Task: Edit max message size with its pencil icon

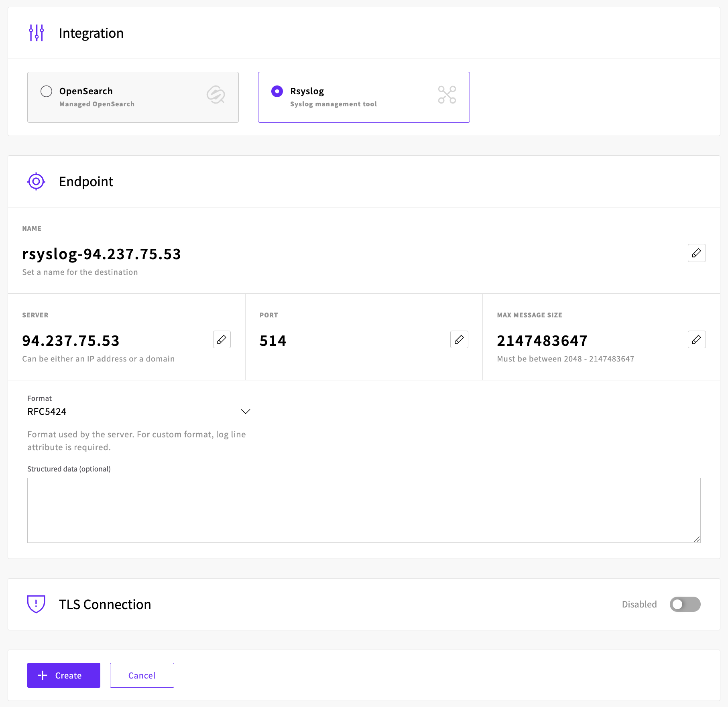Action: click(x=696, y=339)
